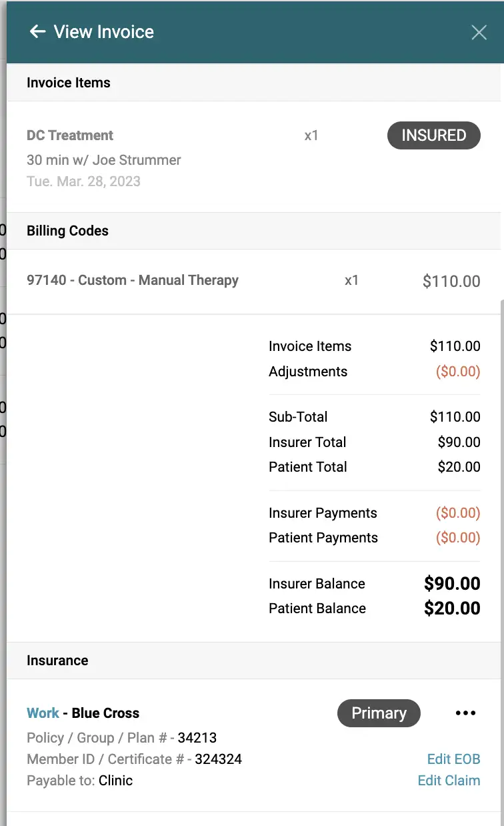Open the Edit Claim link
The height and width of the screenshot is (826, 504).
coord(449,781)
